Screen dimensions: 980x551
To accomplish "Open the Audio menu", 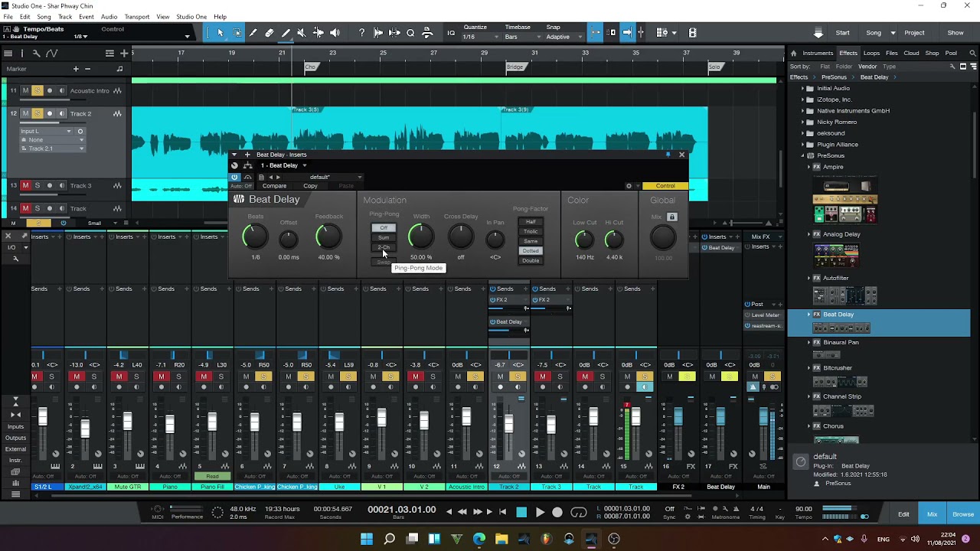I will 109,17.
